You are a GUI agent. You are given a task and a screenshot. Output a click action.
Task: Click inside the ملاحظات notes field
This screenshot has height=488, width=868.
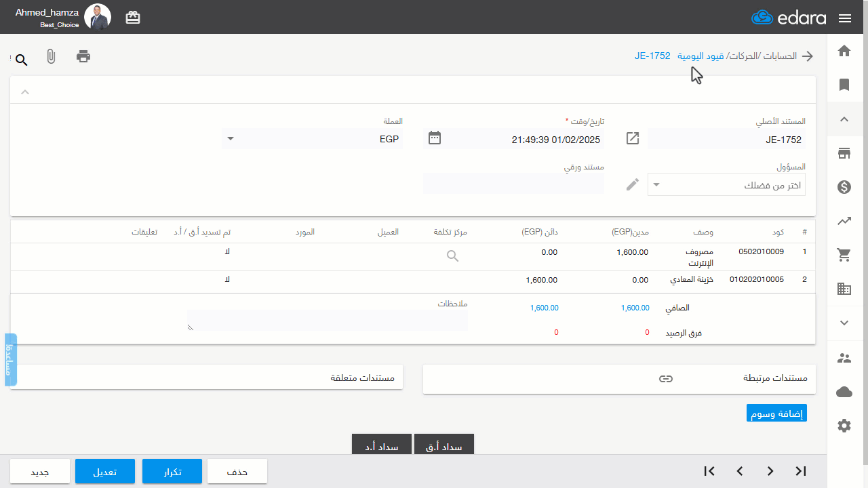(328, 320)
